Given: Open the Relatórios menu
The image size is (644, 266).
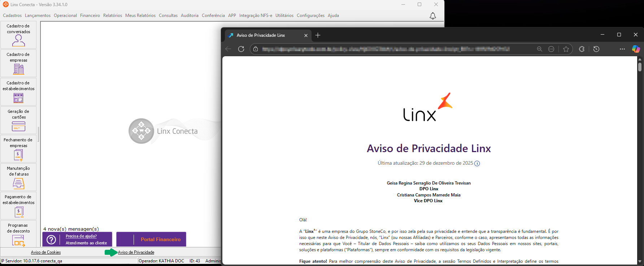Looking at the screenshot, I should [x=113, y=15].
